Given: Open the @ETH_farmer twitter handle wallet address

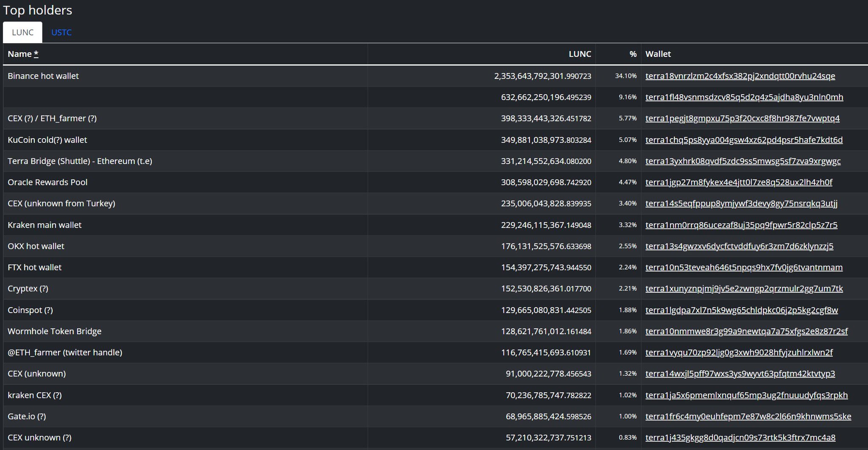Looking at the screenshot, I should coord(739,352).
